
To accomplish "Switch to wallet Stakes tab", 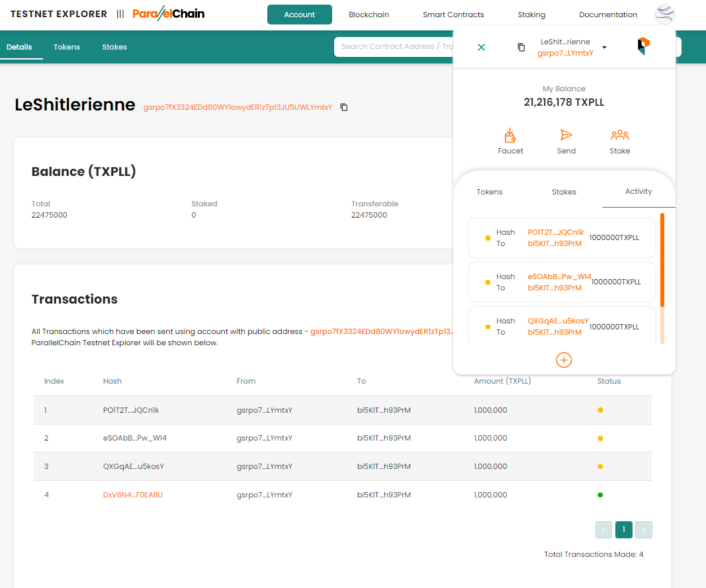I will point(564,192).
